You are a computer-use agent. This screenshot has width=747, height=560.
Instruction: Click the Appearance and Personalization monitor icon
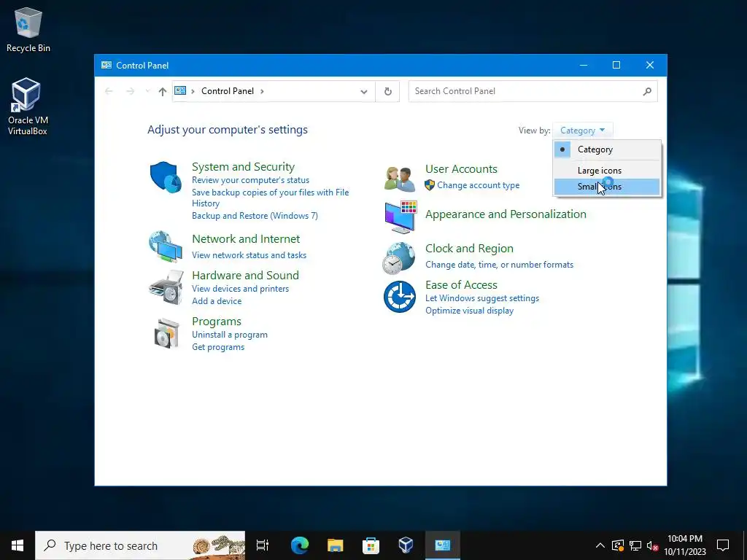point(400,217)
